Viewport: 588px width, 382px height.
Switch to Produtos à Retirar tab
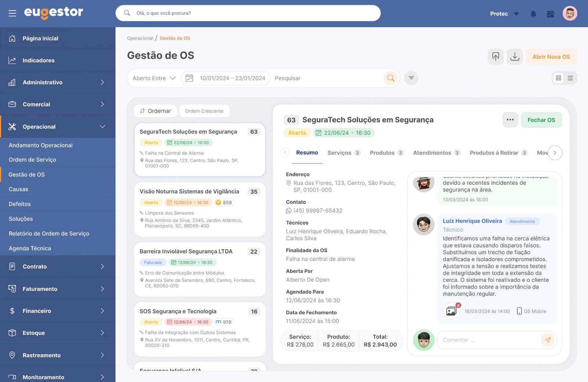click(498, 153)
